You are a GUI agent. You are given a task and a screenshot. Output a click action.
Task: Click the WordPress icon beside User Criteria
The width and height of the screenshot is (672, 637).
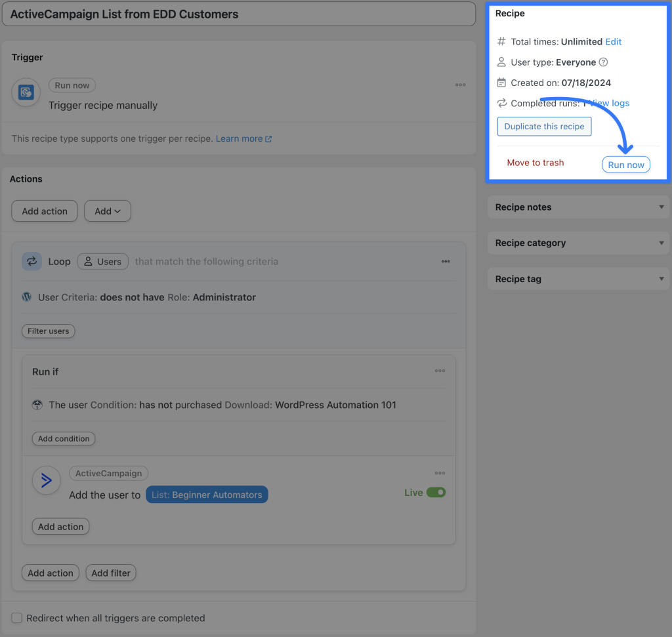(26, 297)
